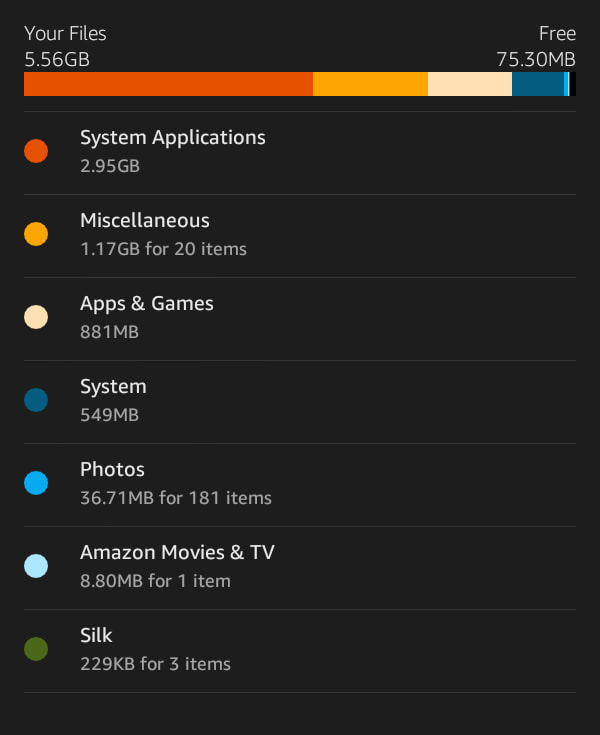Click the orange System Applications color dot

[36, 151]
